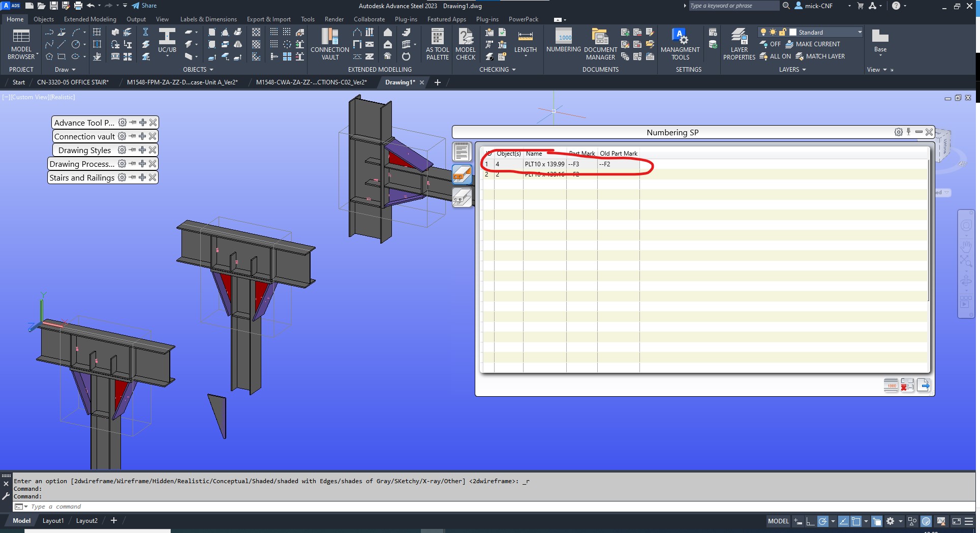Open Management Tools settings

pos(680,44)
